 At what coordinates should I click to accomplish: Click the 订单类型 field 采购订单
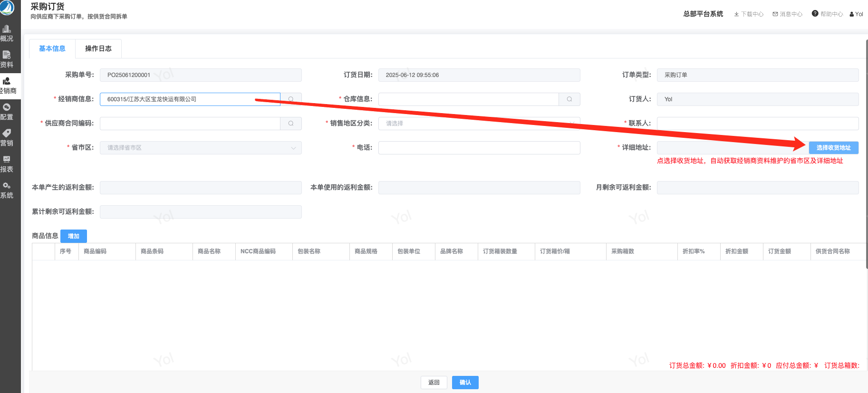pyautogui.click(x=758, y=75)
